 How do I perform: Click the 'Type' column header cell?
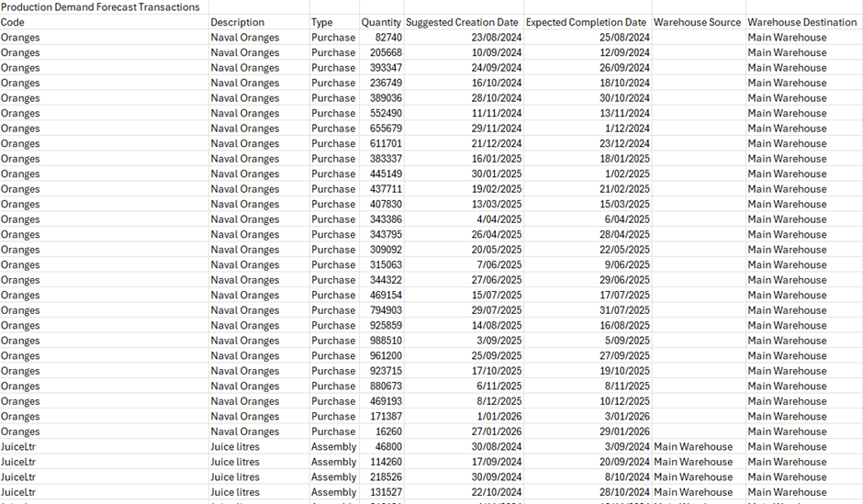(321, 22)
